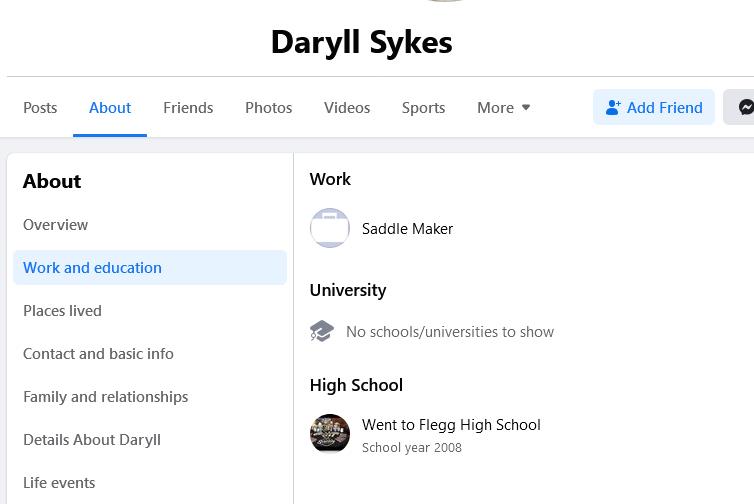The width and height of the screenshot is (754, 504).
Task: Open the Sports tab
Action: (423, 108)
